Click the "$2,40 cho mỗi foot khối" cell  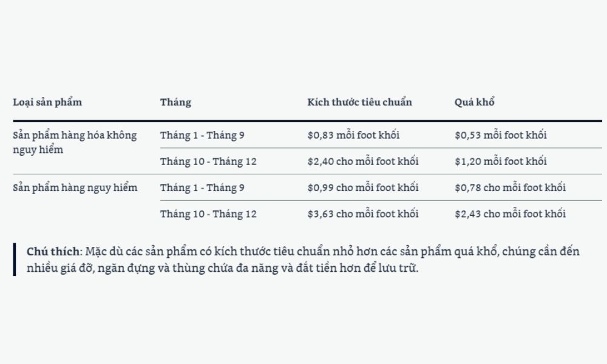(x=362, y=161)
